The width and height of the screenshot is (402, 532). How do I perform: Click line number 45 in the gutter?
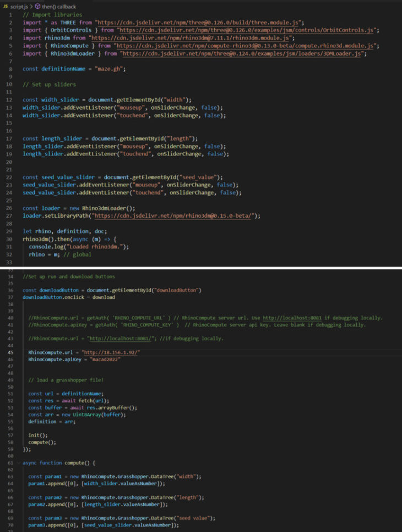click(x=10, y=352)
